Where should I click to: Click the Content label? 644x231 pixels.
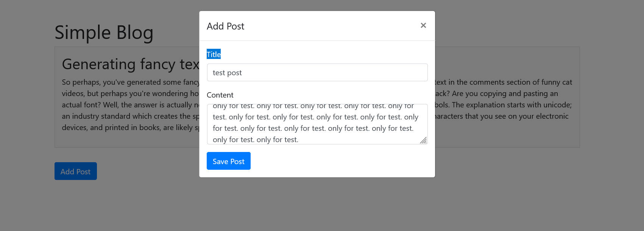click(220, 95)
